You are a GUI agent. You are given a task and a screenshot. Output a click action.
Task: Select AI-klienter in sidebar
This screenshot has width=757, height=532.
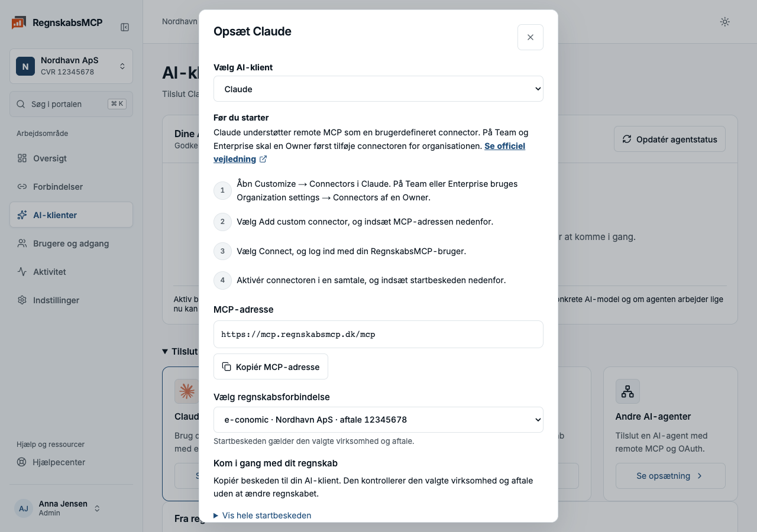71,215
